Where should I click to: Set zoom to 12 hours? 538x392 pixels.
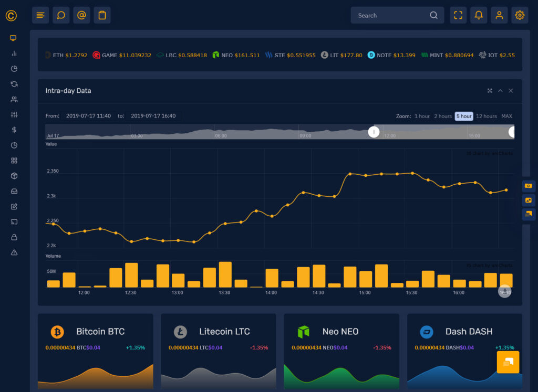coord(486,116)
